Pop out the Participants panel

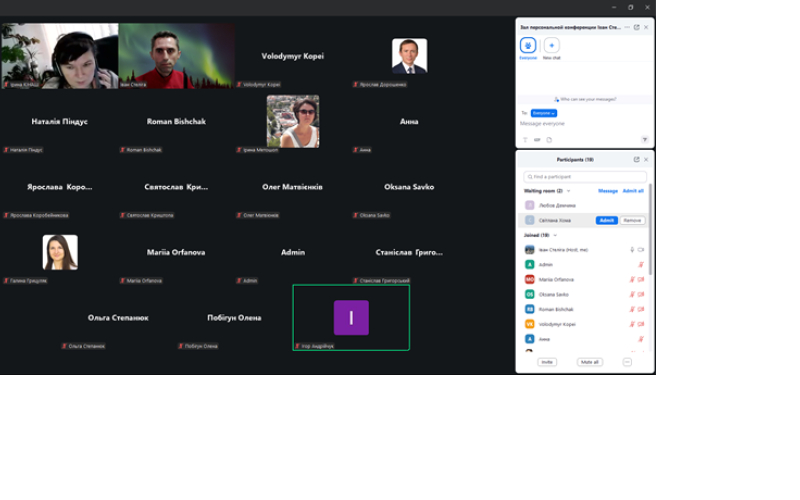coord(636,159)
